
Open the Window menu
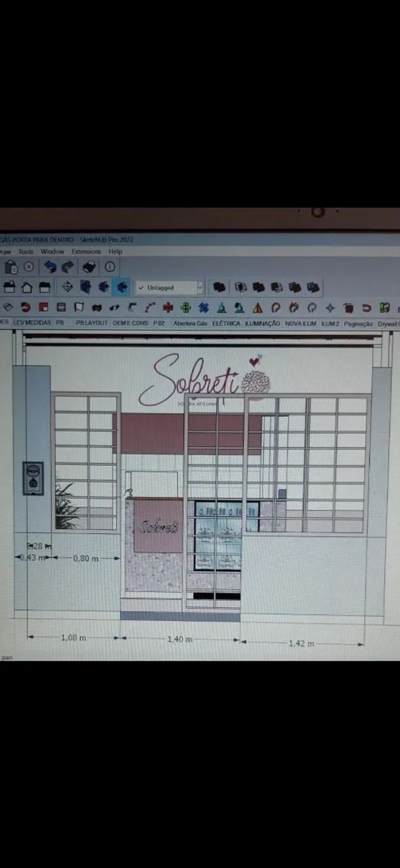53,252
